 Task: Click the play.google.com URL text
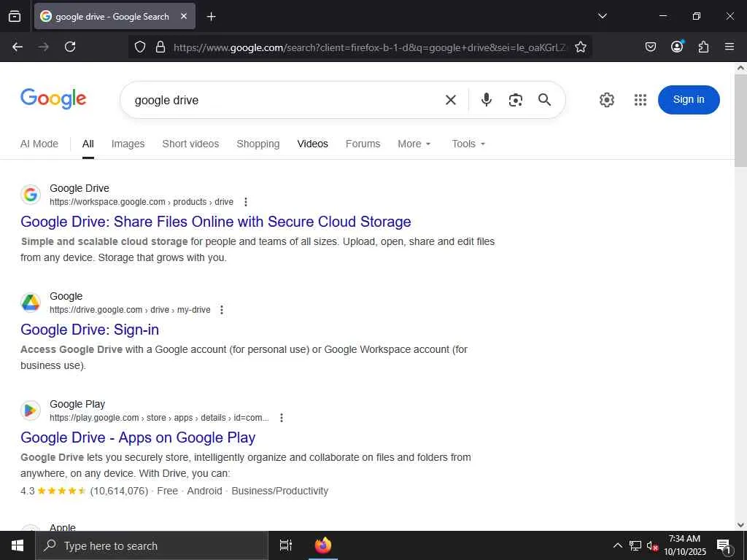pos(159,418)
